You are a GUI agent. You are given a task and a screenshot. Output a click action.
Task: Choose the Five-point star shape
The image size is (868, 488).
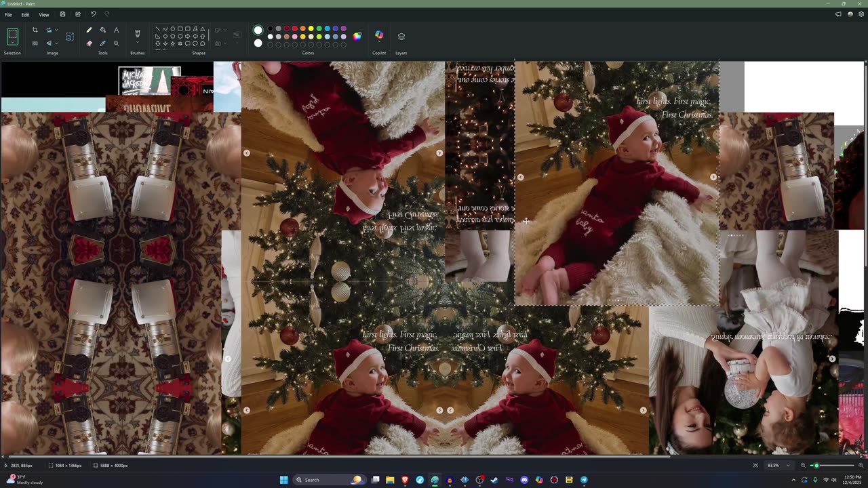click(x=173, y=43)
